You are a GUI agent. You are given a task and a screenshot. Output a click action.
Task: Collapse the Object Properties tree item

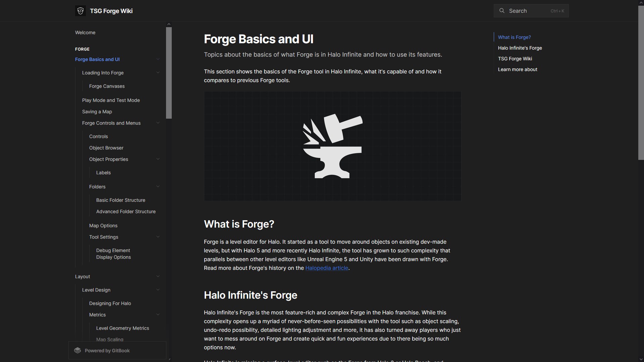(x=157, y=159)
